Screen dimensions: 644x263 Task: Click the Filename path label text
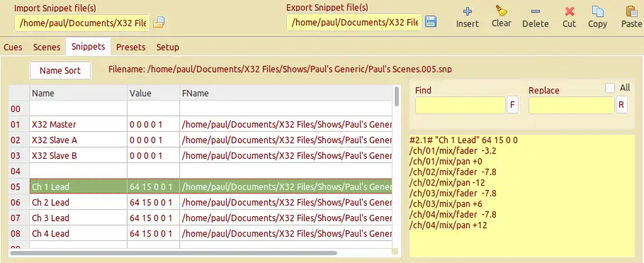coord(280,69)
